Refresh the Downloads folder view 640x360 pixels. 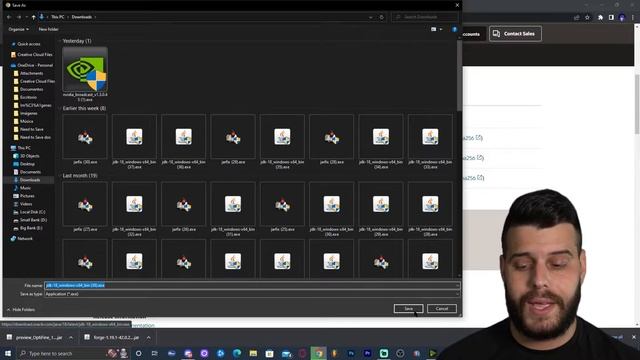(382, 17)
